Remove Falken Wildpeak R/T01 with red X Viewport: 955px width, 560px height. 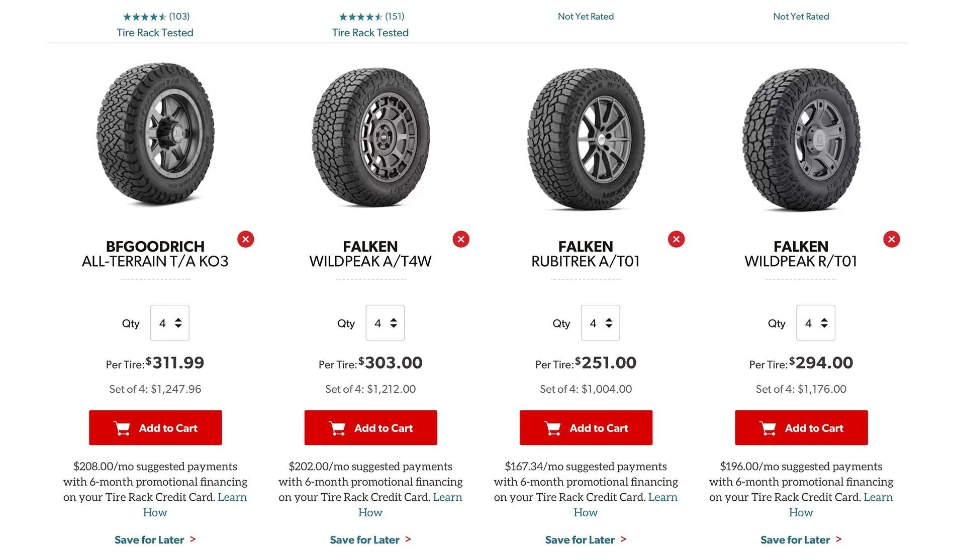(x=891, y=239)
